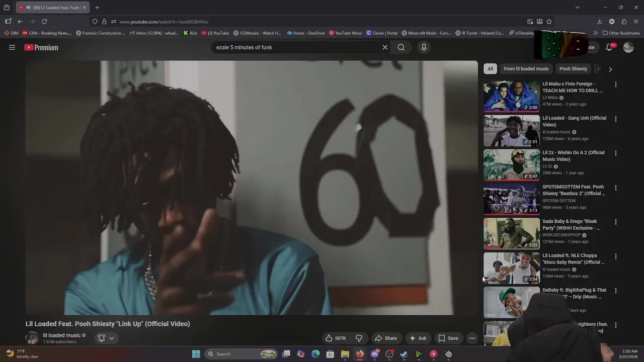Open YouTube Music bookmark

coord(345,33)
